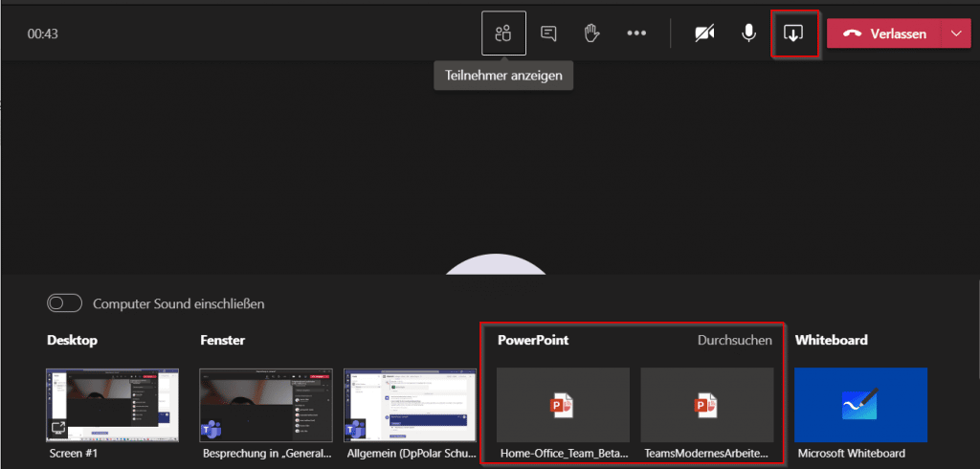Open the Microsoft Whiteboard tile

(x=860, y=405)
